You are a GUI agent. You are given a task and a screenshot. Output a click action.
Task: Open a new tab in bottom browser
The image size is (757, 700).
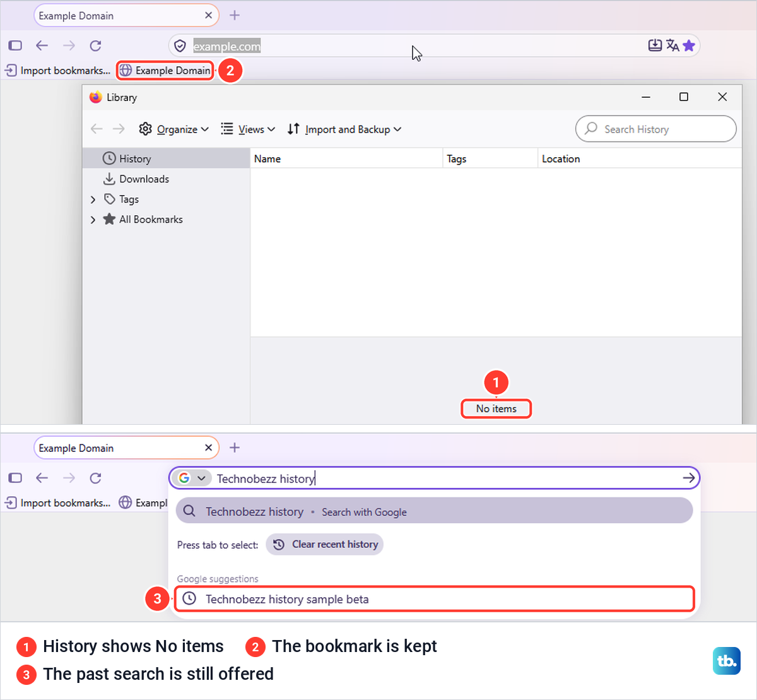pyautogui.click(x=235, y=448)
